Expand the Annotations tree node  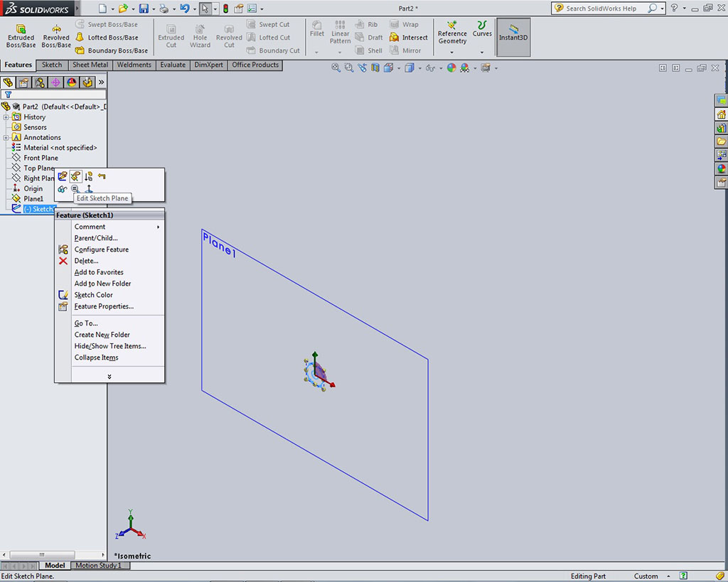click(6, 138)
